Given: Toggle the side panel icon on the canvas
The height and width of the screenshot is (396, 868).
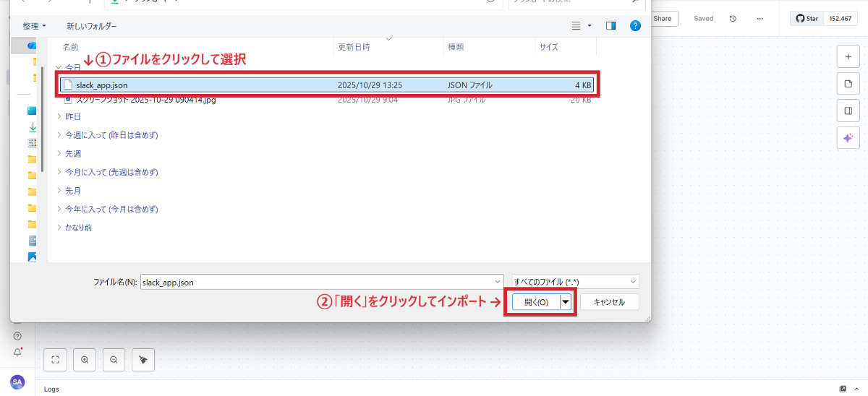Looking at the screenshot, I should [x=848, y=111].
